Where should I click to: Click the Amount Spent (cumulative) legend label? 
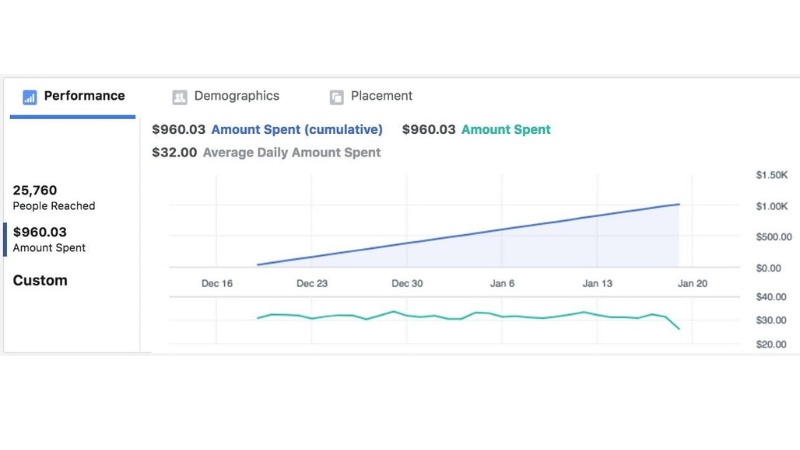(296, 130)
